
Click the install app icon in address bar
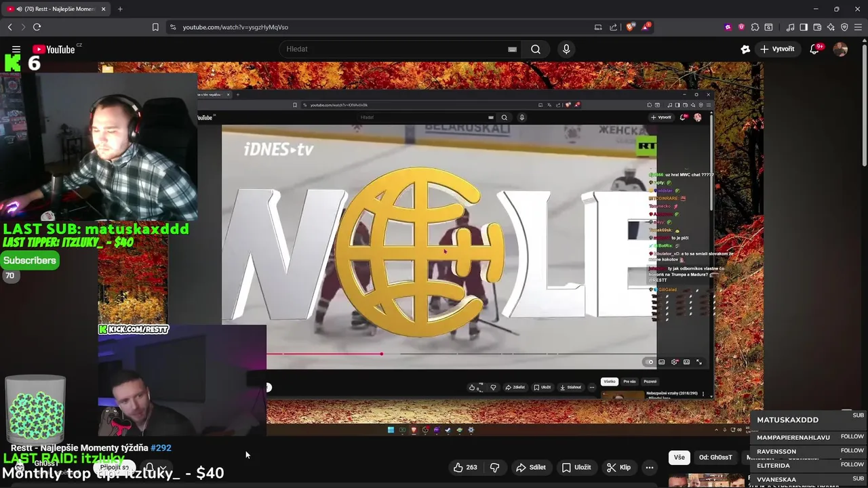pos(598,27)
